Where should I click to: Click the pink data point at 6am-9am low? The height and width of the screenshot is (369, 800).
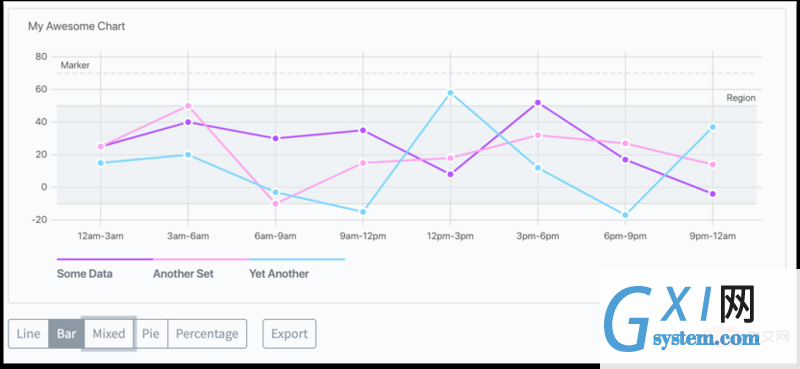tap(276, 204)
